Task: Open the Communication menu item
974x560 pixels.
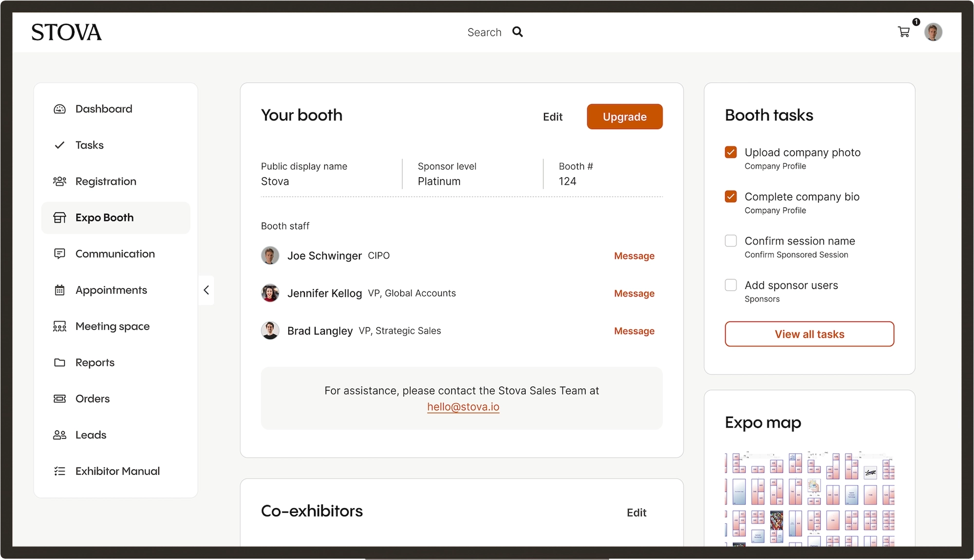Action: pos(115,254)
